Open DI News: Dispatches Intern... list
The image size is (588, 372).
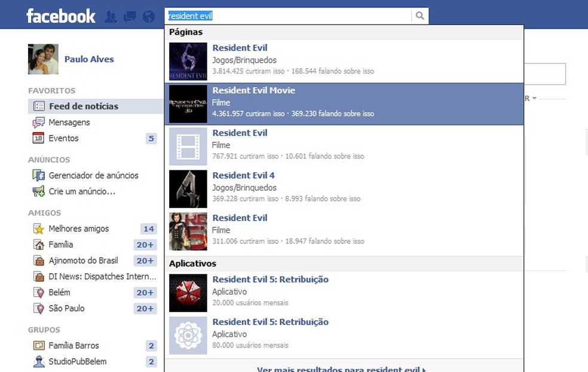pos(102,277)
